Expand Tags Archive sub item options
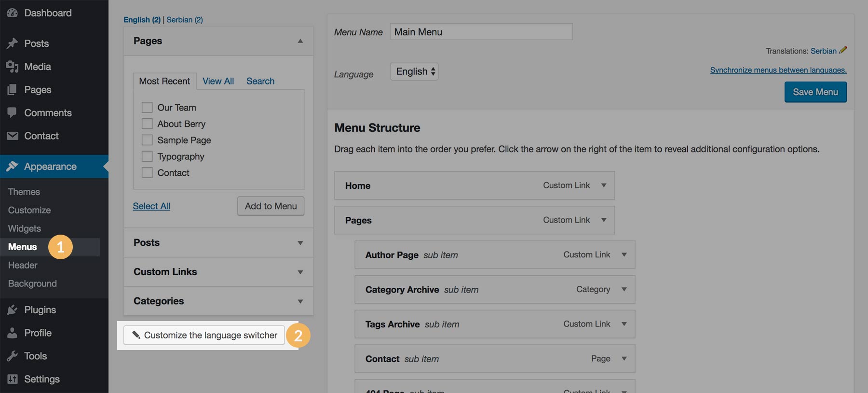The height and width of the screenshot is (393, 868). pos(624,324)
